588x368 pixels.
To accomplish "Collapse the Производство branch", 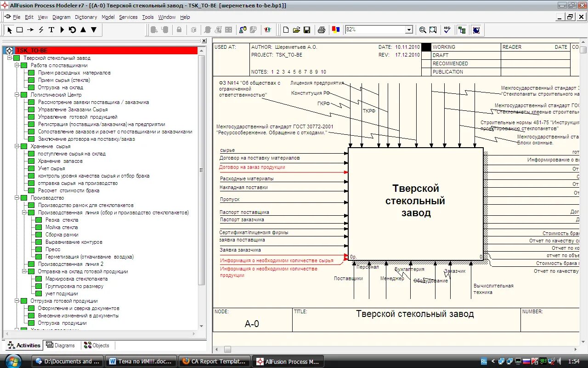I will (x=17, y=198).
